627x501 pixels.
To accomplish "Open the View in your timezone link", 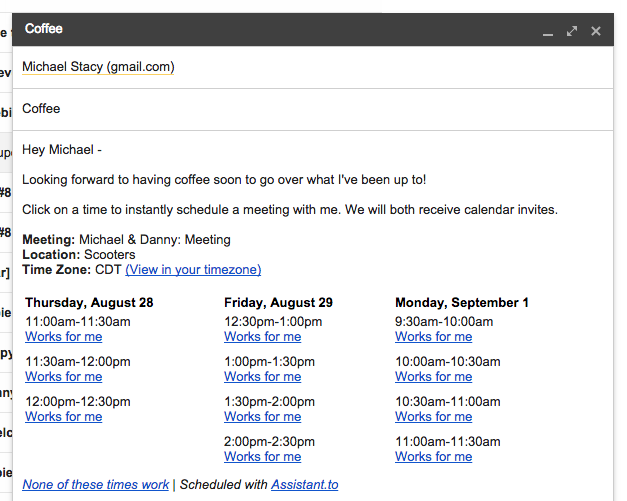I will pos(193,269).
